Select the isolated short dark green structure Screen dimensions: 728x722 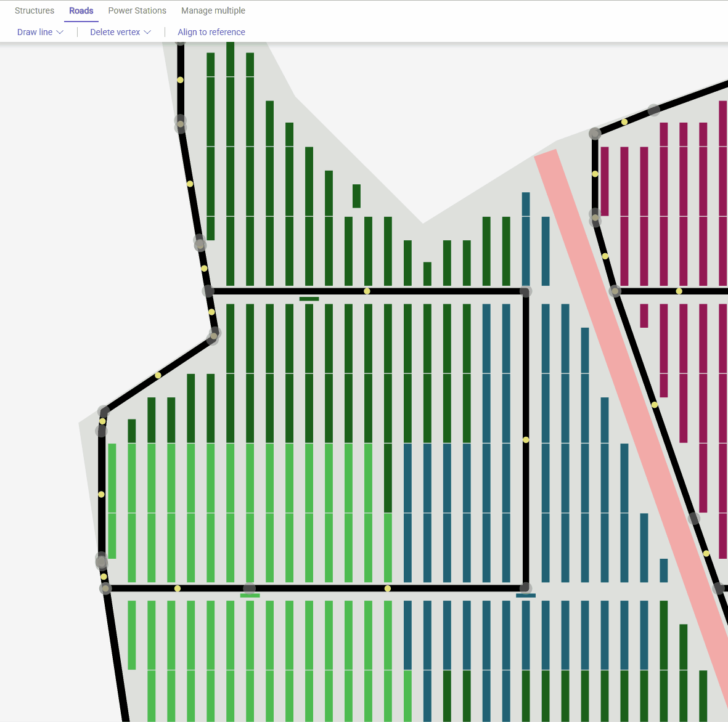(x=356, y=196)
